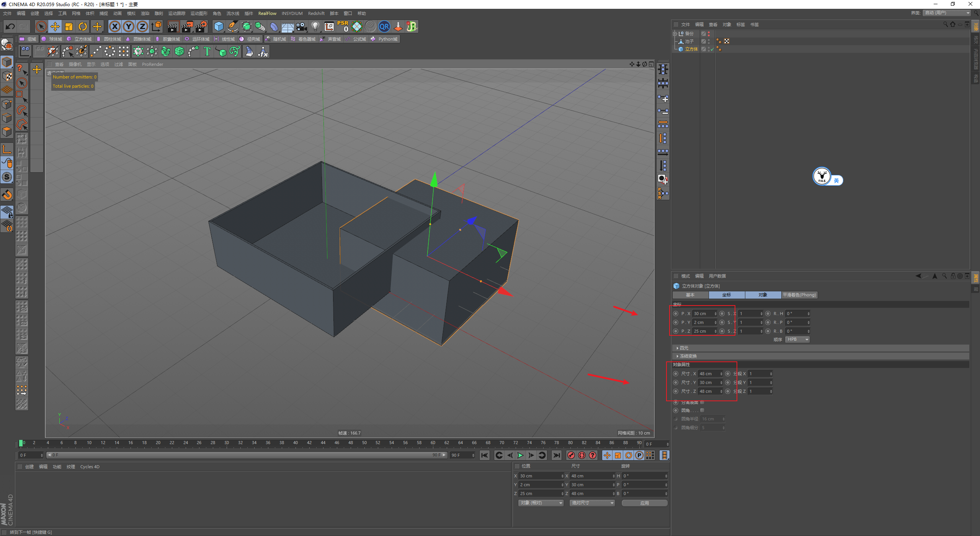Enable the 圆角 fillet checkbox
The height and width of the screenshot is (536, 980).
pos(702,410)
